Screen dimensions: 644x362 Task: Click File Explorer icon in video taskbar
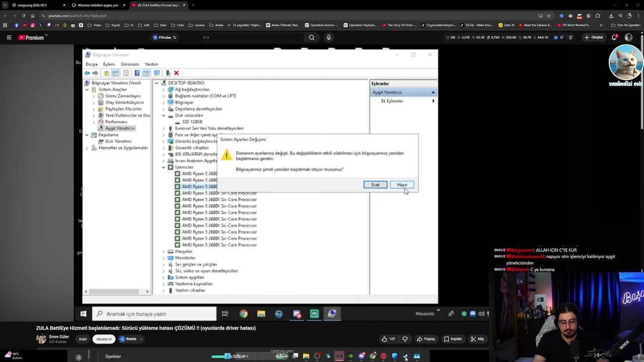click(261, 314)
